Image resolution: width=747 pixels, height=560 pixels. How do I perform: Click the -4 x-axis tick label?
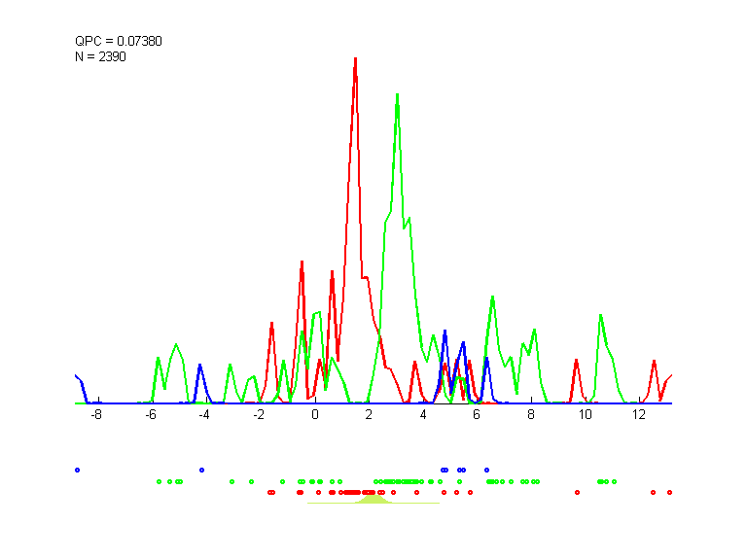click(204, 415)
